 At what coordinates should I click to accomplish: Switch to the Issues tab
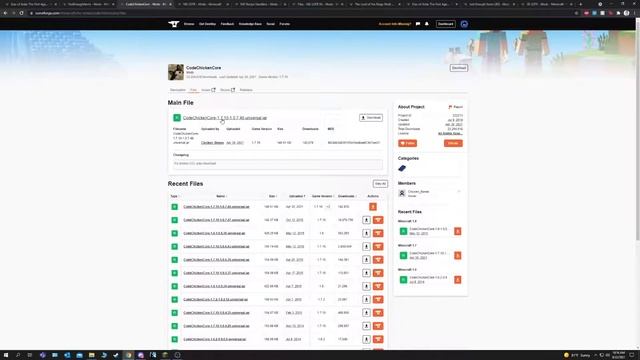pyautogui.click(x=208, y=90)
